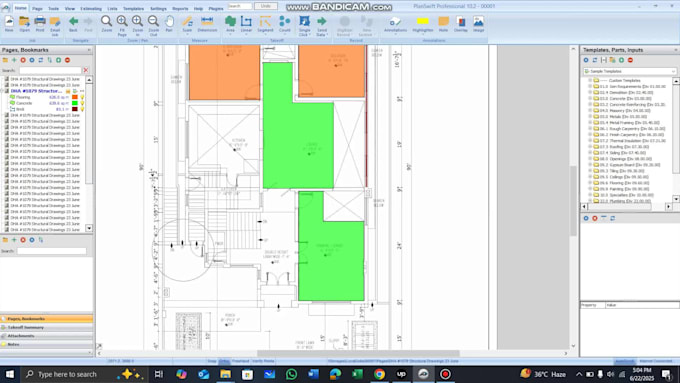Expand the 03.0 Concrete template folder

pyautogui.click(x=590, y=98)
